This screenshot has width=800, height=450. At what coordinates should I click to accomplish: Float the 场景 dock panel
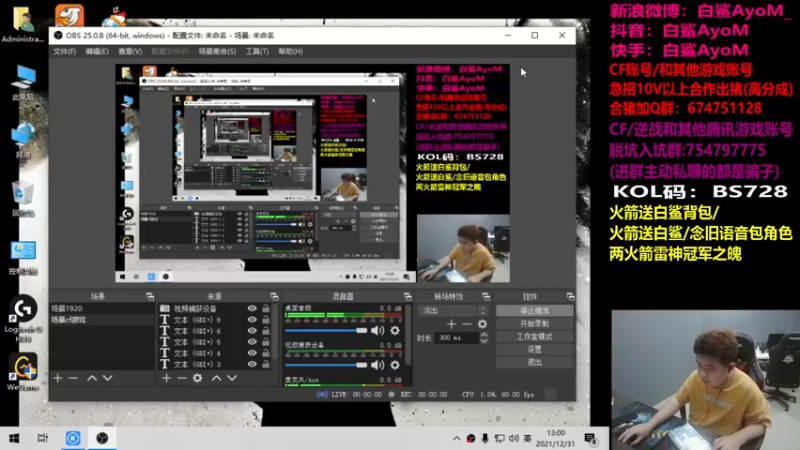[149, 296]
